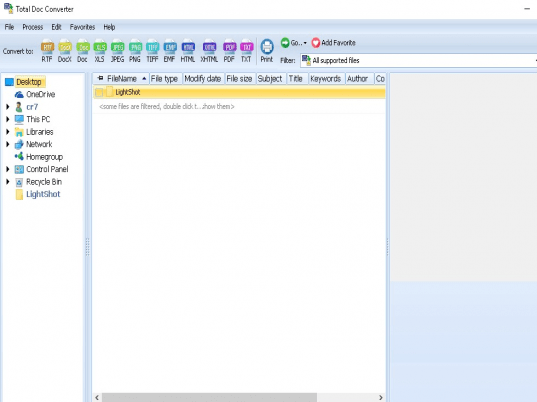Click the green Go arrow icon
Viewport: 537px width, 402px height.
pos(285,43)
